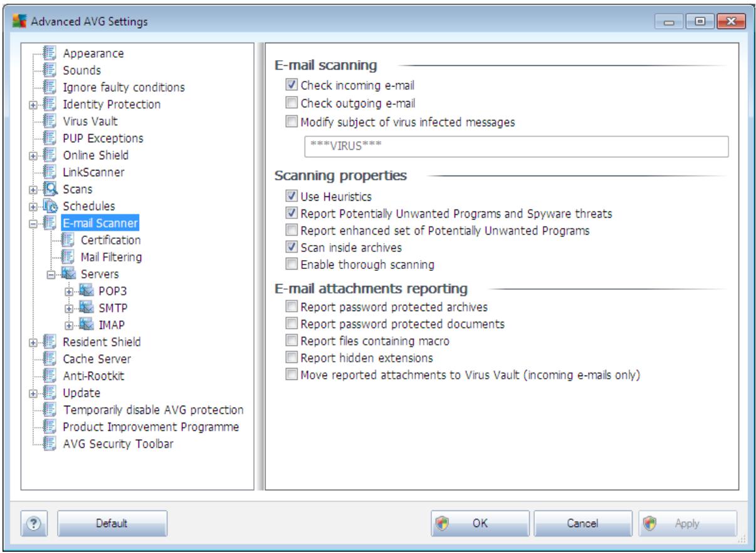
Task: Uncheck Check incoming e-mail
Action: [290, 84]
